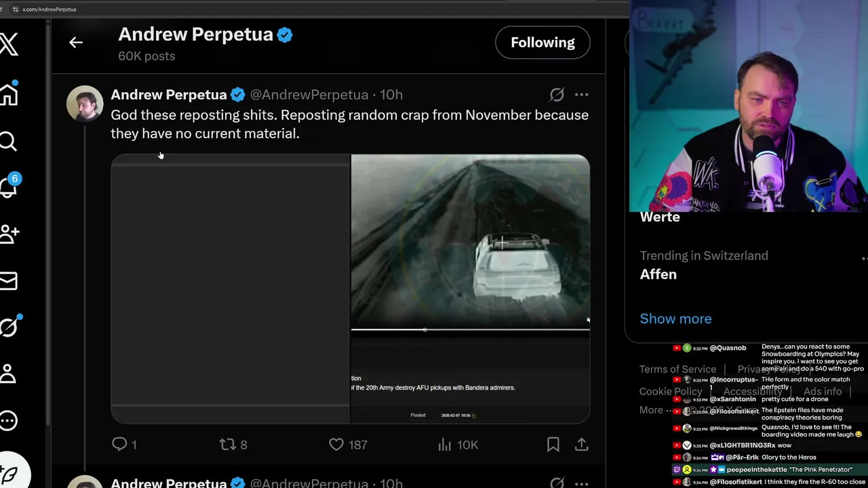The height and width of the screenshot is (488, 868).
Task: Click the site info icon in the address bar
Action: pyautogui.click(x=15, y=9)
